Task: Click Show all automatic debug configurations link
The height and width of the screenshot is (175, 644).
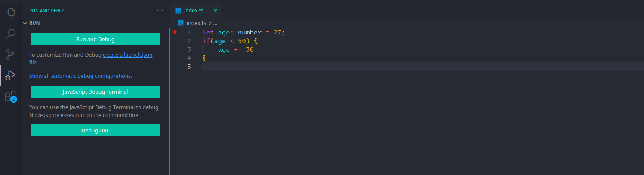Action: [x=80, y=76]
